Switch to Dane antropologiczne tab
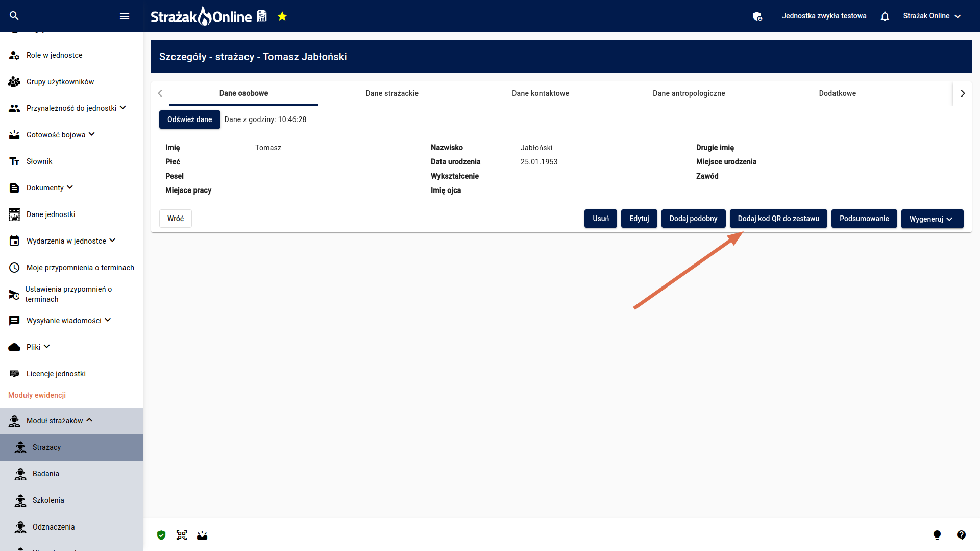980x551 pixels. (689, 93)
